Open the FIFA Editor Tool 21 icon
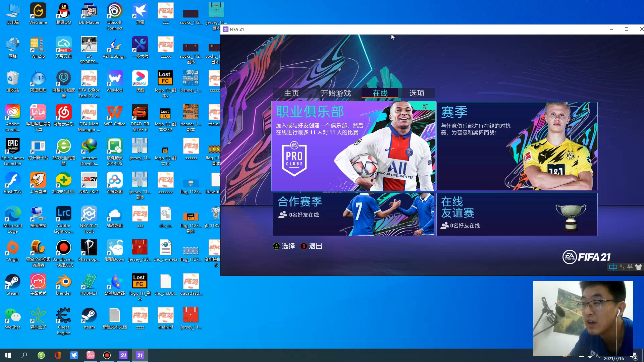Image resolution: width=644 pixels, height=362 pixels. [x=89, y=84]
